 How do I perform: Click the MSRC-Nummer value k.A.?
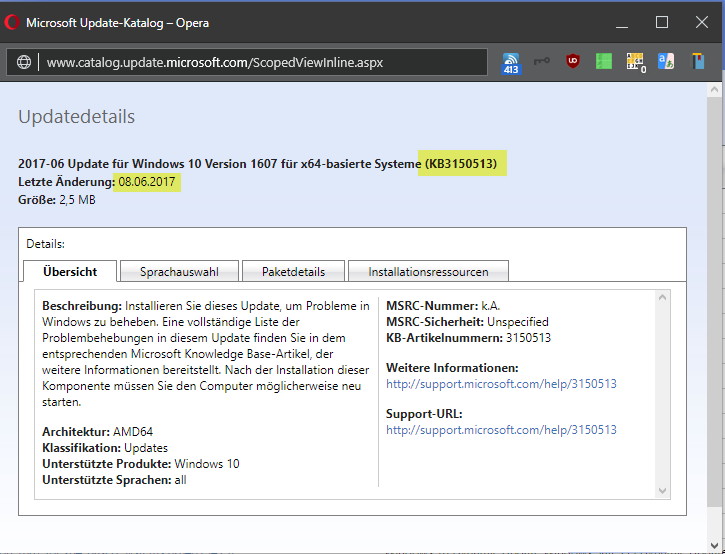click(x=491, y=306)
